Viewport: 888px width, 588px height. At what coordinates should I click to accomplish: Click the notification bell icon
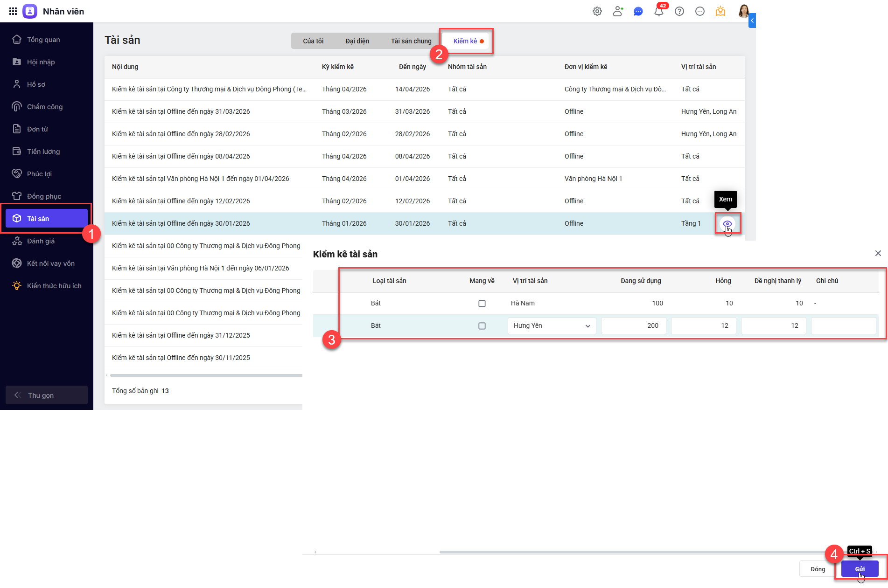658,12
